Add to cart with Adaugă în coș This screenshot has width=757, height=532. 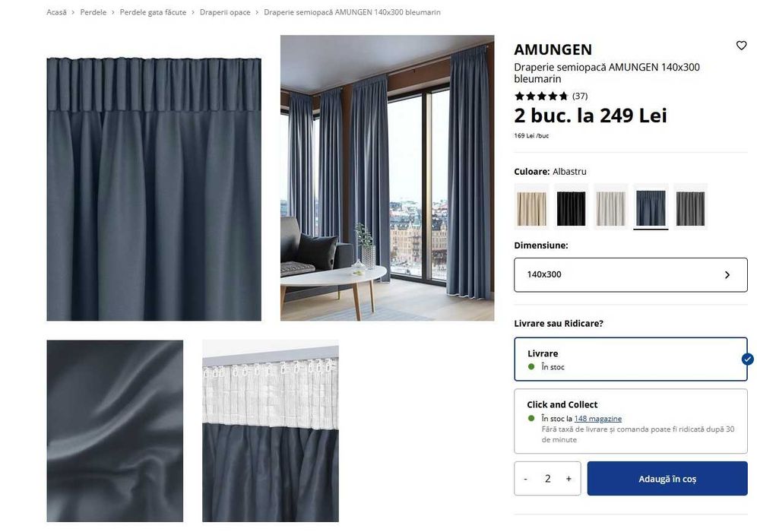[x=667, y=478]
